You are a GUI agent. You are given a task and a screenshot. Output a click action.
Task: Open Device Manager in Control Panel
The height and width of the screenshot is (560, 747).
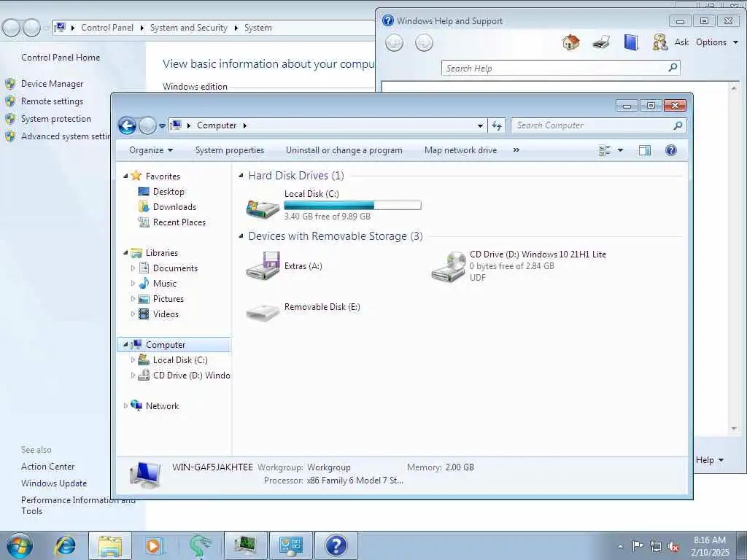pyautogui.click(x=52, y=84)
